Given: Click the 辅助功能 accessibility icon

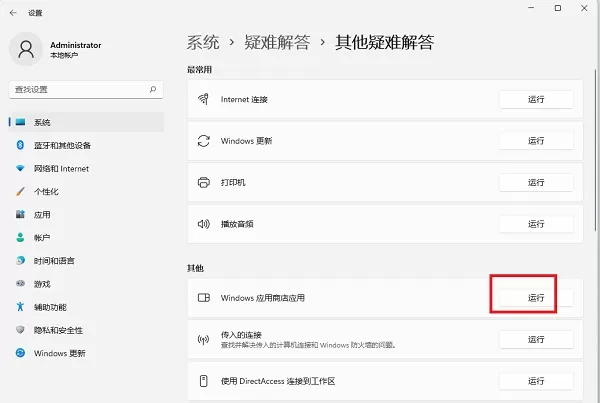Looking at the screenshot, I should pos(20,307).
